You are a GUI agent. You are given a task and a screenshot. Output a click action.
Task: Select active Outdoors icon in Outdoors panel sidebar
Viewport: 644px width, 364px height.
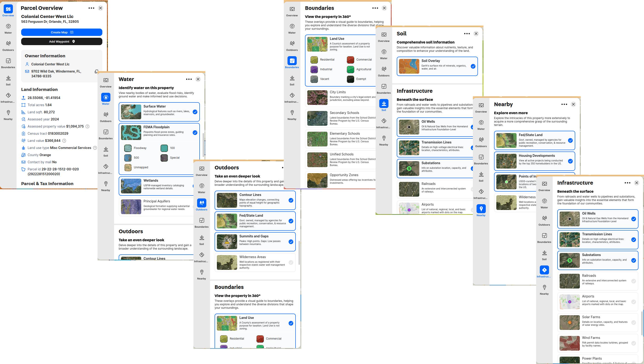point(202,203)
